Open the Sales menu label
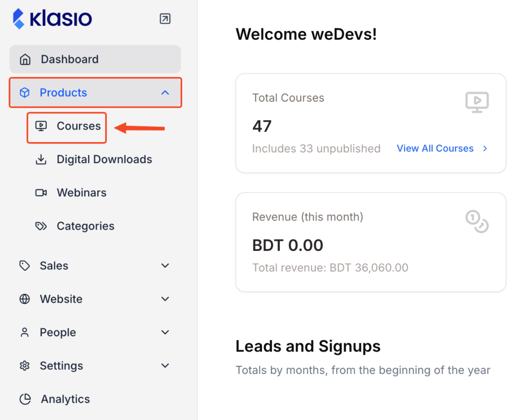This screenshot has width=520, height=420. point(54,266)
